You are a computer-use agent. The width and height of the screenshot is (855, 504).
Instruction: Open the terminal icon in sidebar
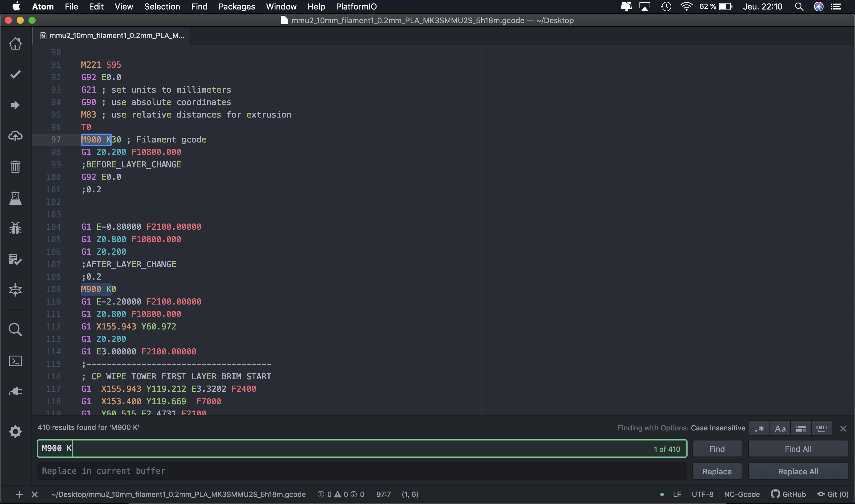coord(15,361)
